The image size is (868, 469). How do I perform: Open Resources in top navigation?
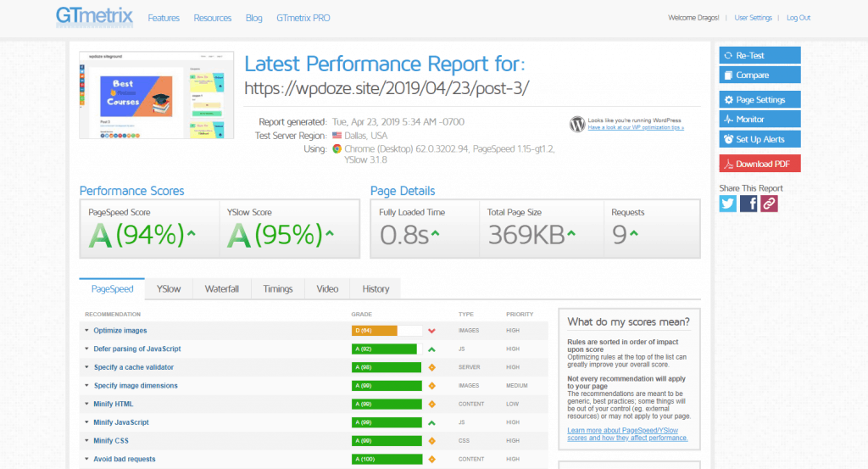[x=213, y=18]
